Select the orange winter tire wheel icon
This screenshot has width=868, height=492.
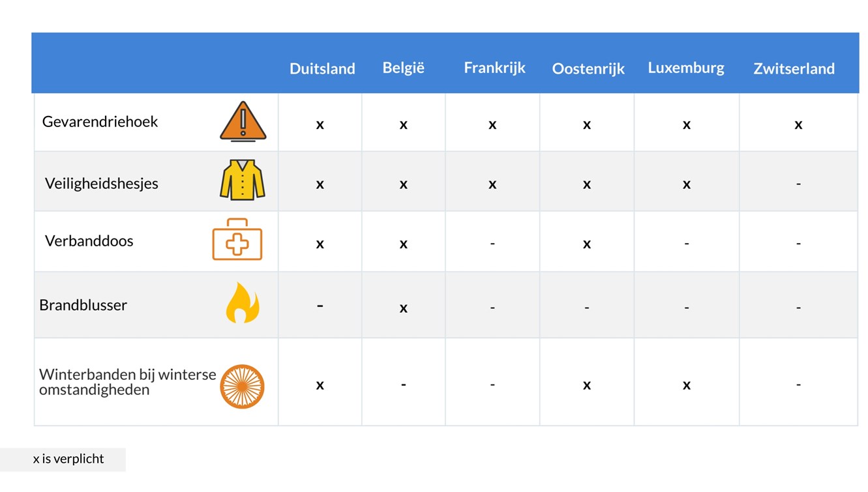coord(242,386)
